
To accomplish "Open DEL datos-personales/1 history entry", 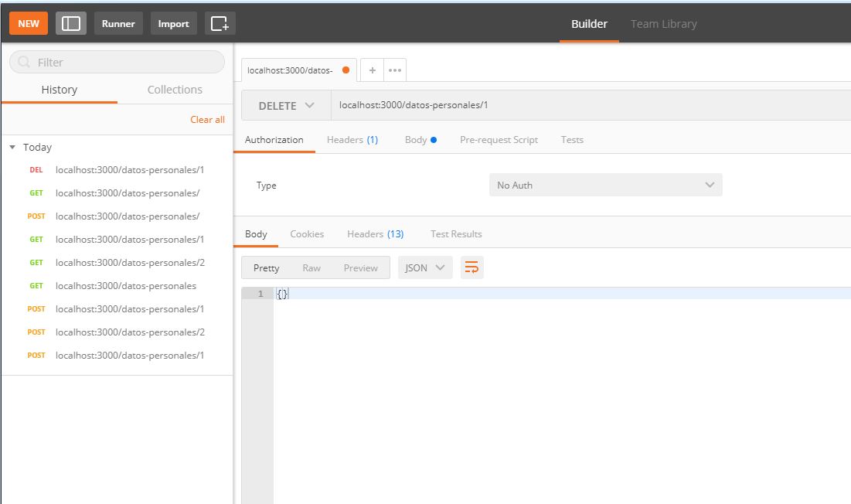I will (117, 170).
